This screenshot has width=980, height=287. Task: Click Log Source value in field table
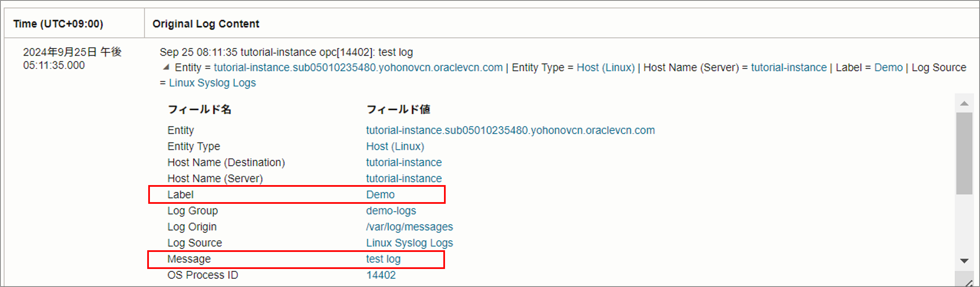[409, 243]
